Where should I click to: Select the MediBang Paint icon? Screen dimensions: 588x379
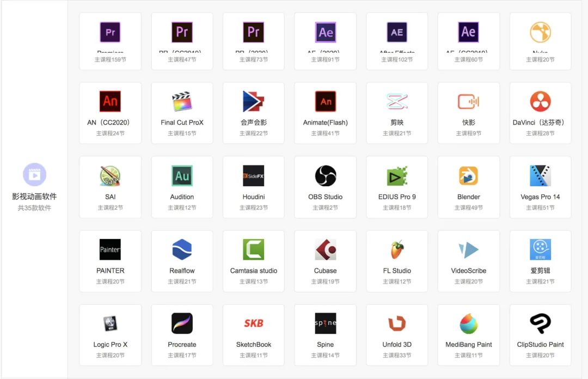click(469, 323)
